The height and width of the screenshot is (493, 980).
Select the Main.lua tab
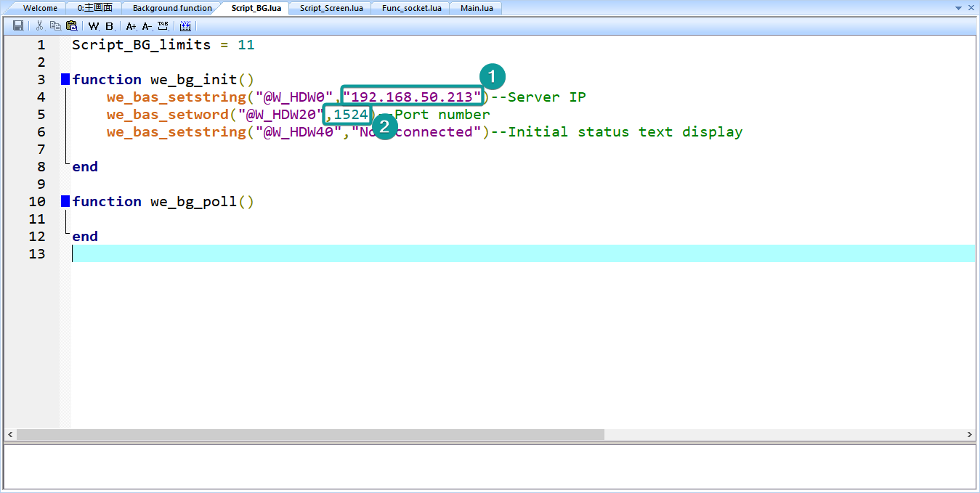point(475,8)
